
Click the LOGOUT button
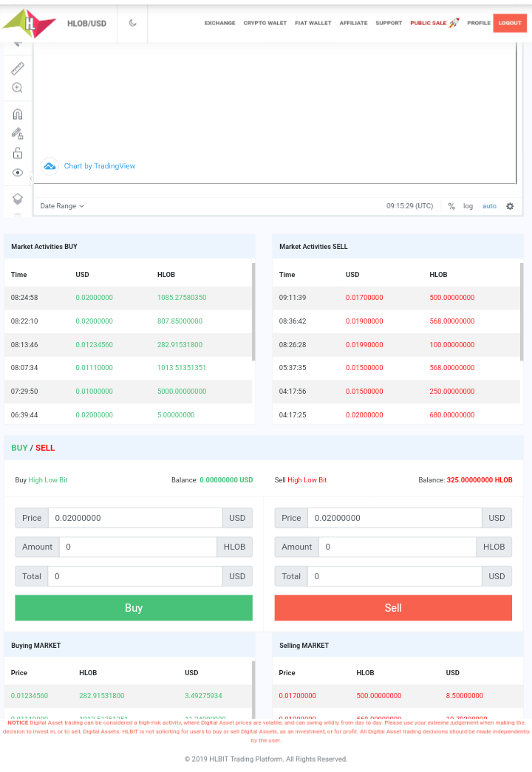[x=510, y=23]
